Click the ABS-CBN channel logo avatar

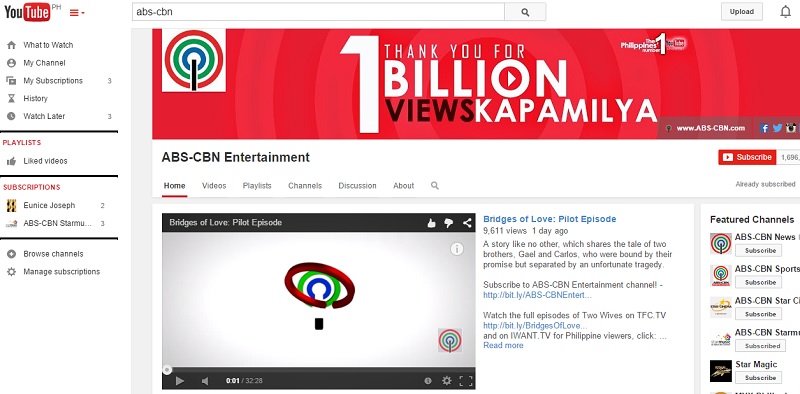[194, 60]
